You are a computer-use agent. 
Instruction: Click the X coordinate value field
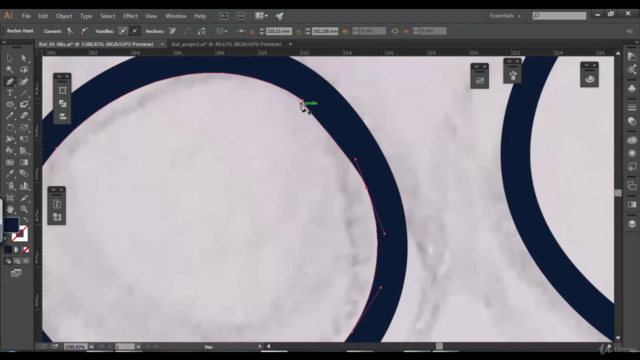click(x=279, y=31)
